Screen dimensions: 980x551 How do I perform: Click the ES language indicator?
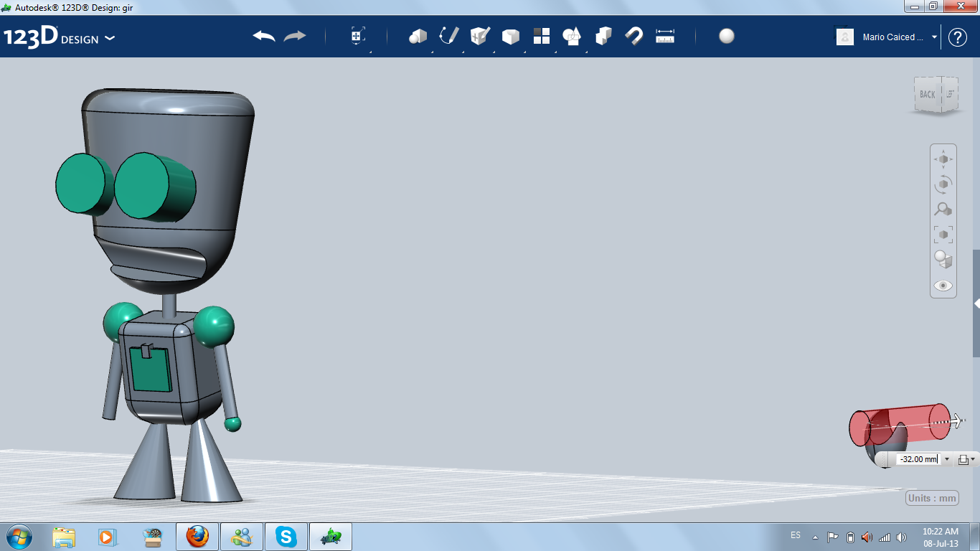796,535
